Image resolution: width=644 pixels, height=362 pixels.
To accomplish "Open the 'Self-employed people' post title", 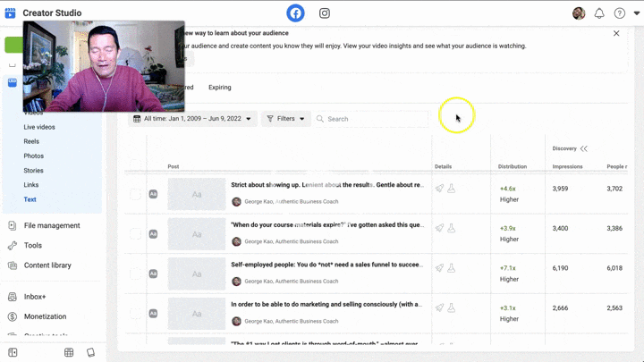I will [x=327, y=265].
